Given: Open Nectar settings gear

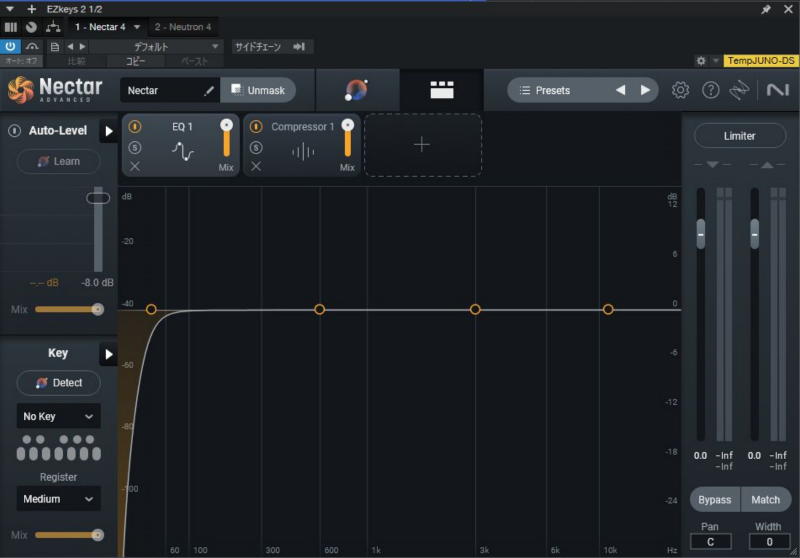Looking at the screenshot, I should (680, 90).
